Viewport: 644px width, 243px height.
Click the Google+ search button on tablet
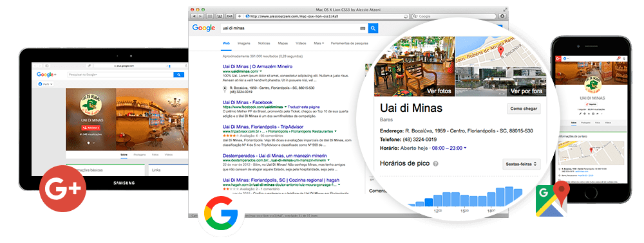click(x=178, y=75)
